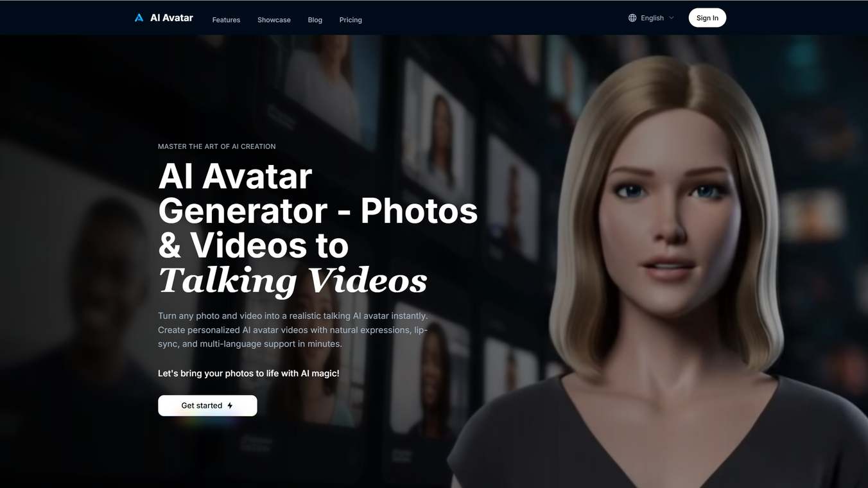Expand the English language dropdown

click(652, 18)
